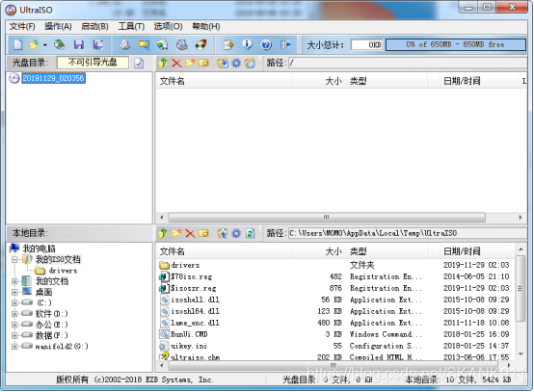Click New Folder icon in 本地目录 toolbar
The height and width of the screenshot is (392, 534).
tap(176, 233)
